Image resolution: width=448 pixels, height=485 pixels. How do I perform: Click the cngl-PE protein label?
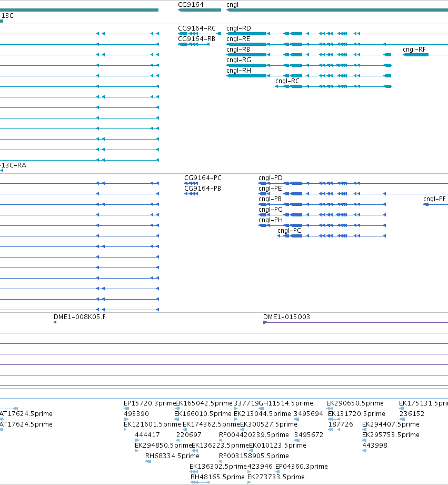pos(270,189)
